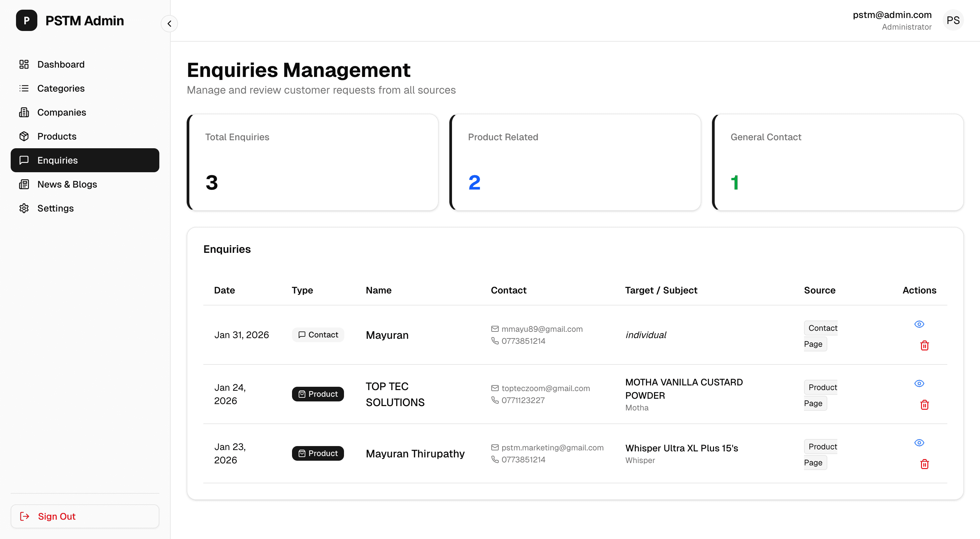This screenshot has width=980, height=539.
Task: Click the topteczoom@gmail.com email
Action: (x=546, y=388)
